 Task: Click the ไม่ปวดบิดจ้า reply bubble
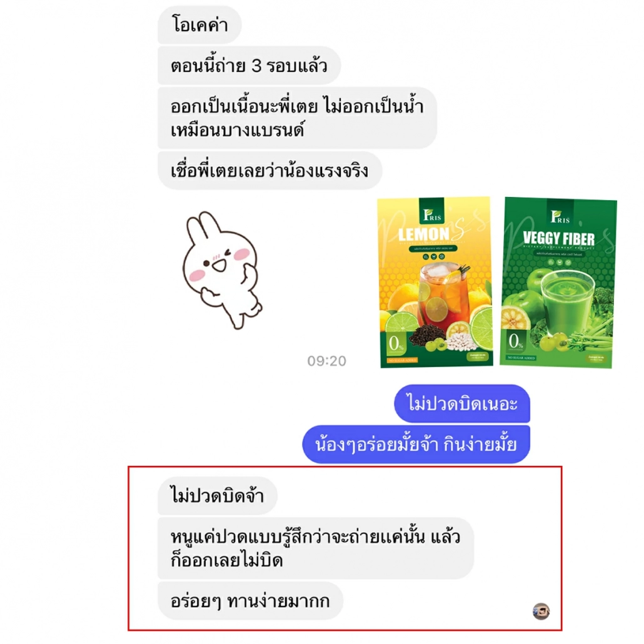click(217, 496)
